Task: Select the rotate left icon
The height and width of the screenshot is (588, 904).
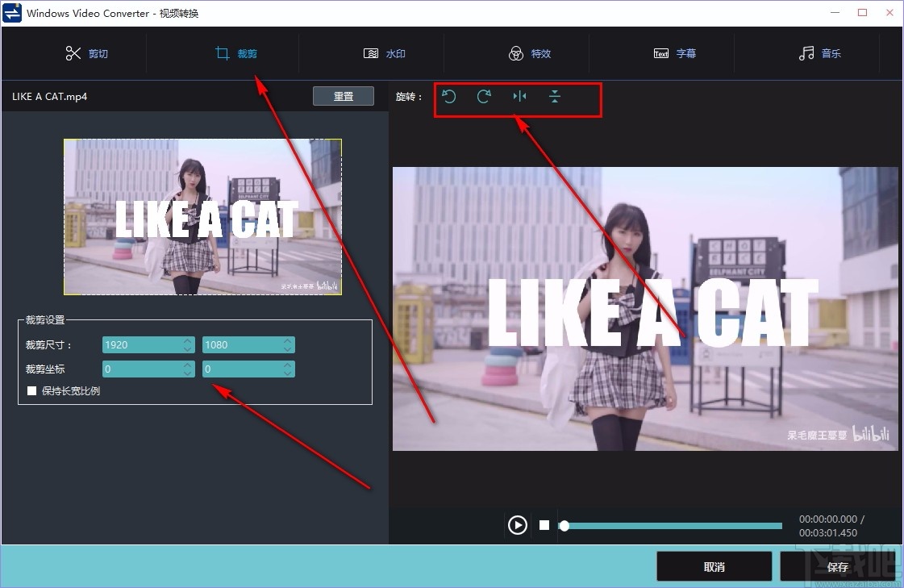Action: (x=449, y=96)
